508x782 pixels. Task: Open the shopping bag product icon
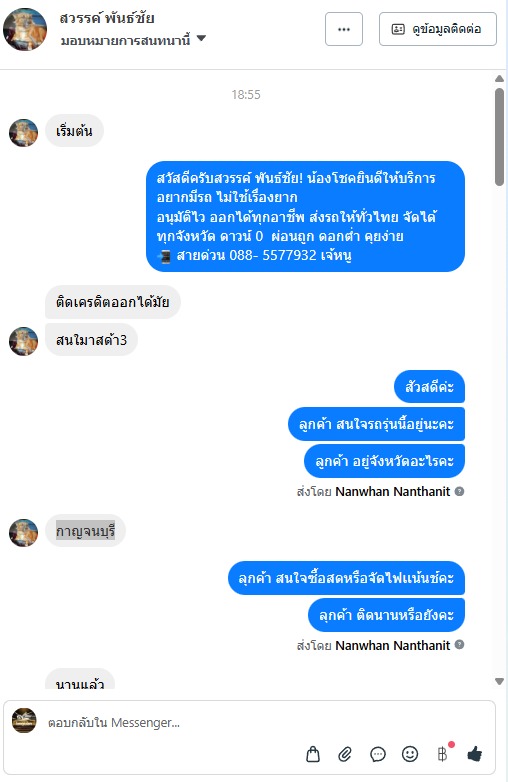[313, 754]
